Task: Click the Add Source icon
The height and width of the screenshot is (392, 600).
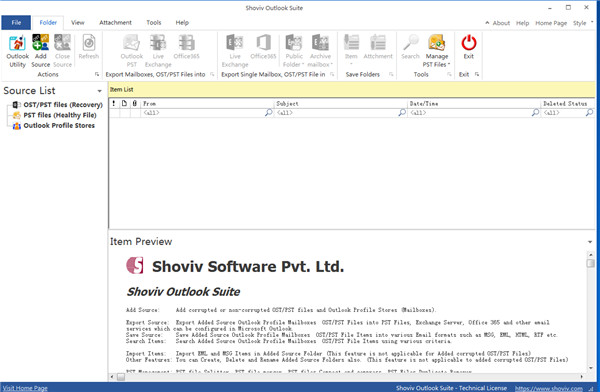Action: tap(40, 42)
